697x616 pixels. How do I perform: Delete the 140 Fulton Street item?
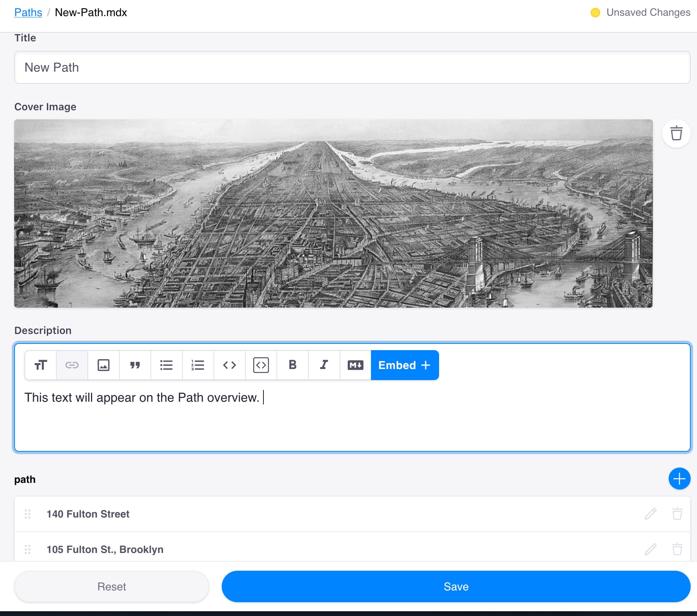[677, 514]
